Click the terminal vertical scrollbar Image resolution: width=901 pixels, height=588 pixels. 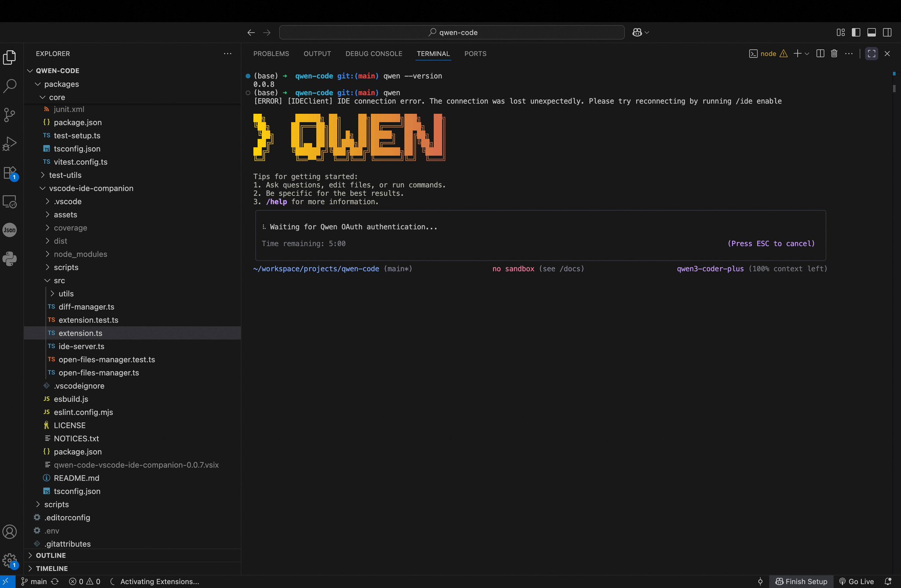(x=894, y=88)
